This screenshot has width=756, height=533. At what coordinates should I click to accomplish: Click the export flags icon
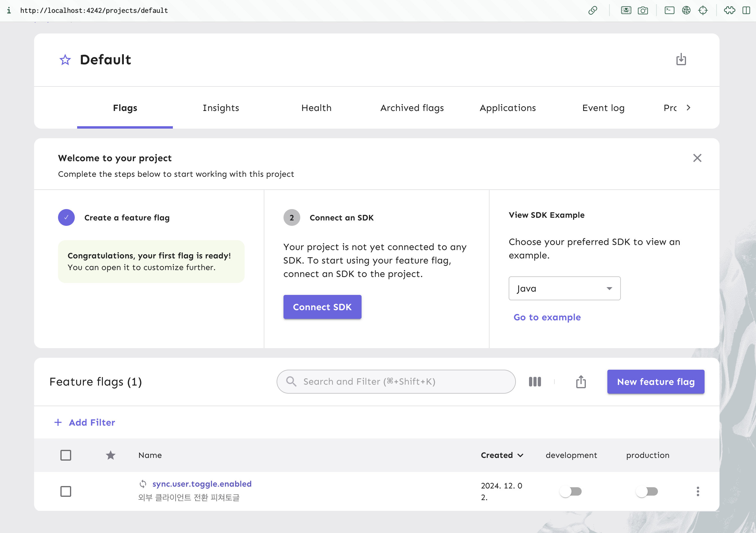coord(581,381)
